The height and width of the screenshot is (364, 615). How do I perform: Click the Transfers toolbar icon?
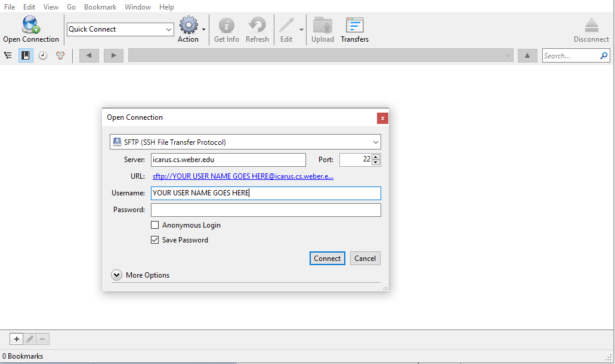(x=355, y=25)
